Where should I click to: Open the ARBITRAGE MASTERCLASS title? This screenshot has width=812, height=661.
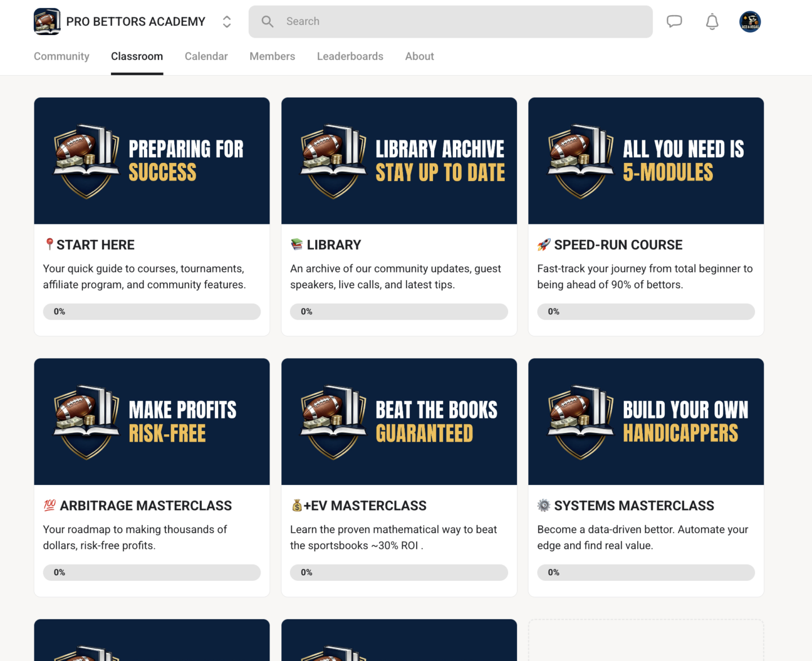[145, 505]
